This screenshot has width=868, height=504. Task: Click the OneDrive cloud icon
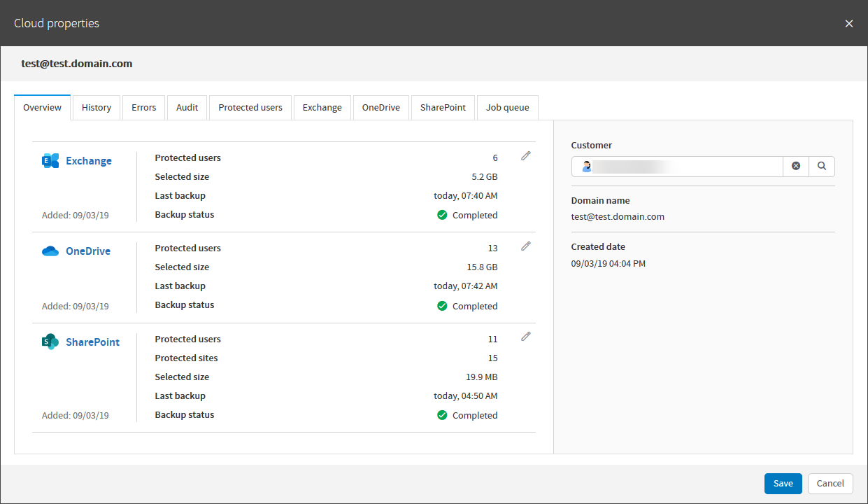coord(50,251)
